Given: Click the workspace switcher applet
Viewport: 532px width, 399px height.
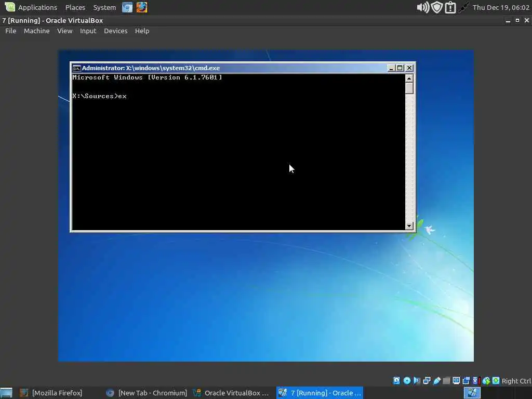Looking at the screenshot, I should click(472, 393).
